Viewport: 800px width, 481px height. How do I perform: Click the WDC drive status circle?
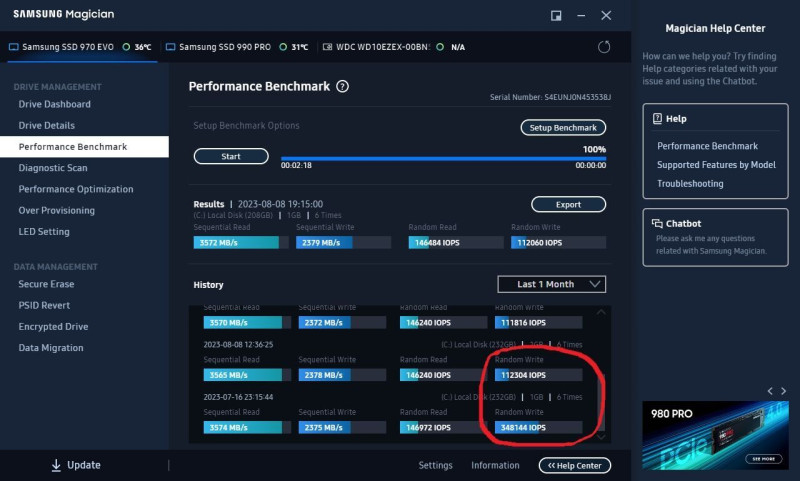pos(440,47)
